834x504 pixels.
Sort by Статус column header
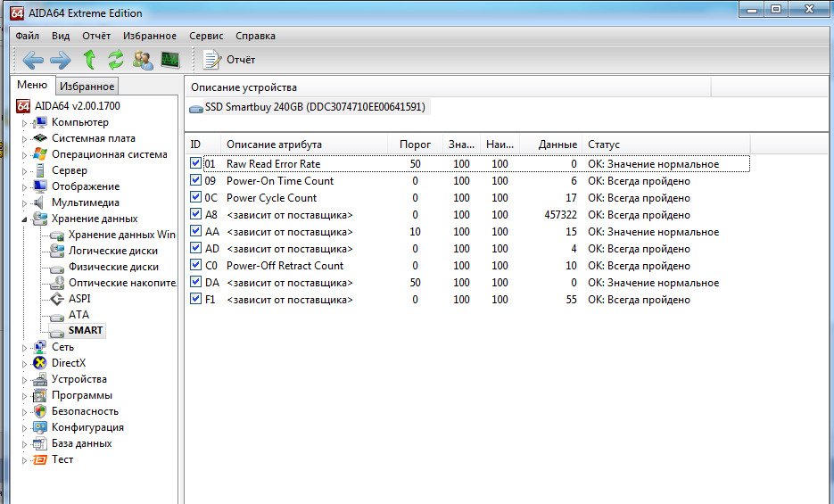point(666,145)
